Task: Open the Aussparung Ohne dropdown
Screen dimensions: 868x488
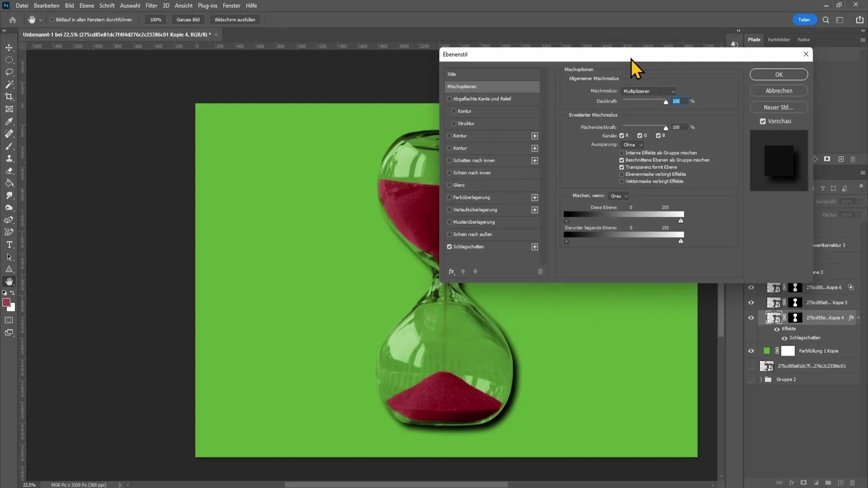Action: point(632,145)
